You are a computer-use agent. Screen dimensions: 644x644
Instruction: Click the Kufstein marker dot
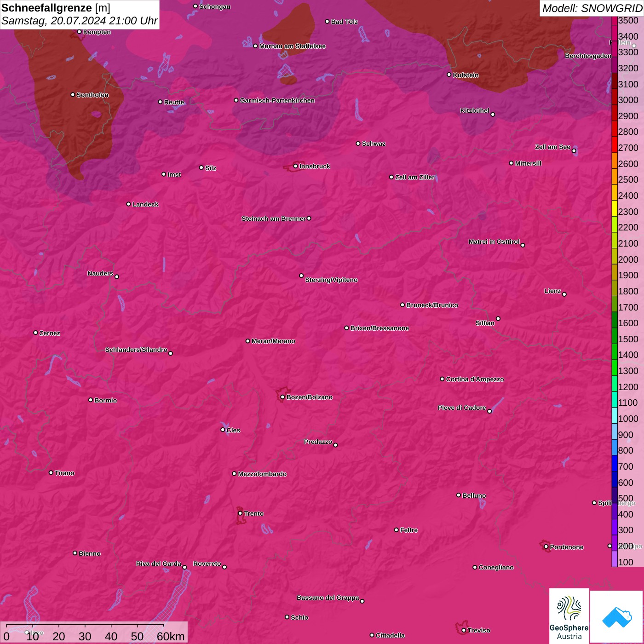point(449,75)
